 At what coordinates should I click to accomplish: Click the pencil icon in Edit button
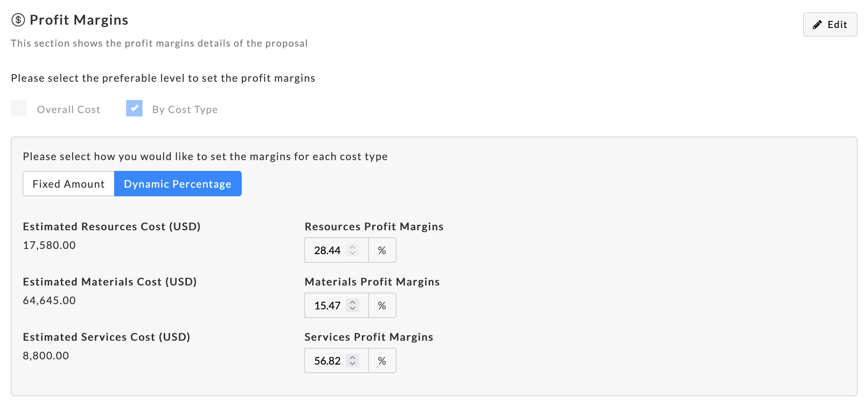(x=817, y=25)
